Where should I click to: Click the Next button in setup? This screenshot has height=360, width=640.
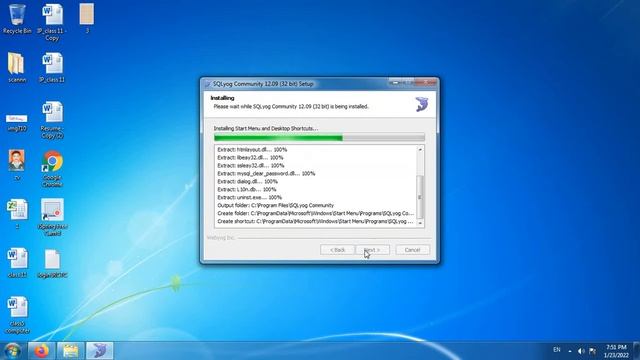[372, 250]
